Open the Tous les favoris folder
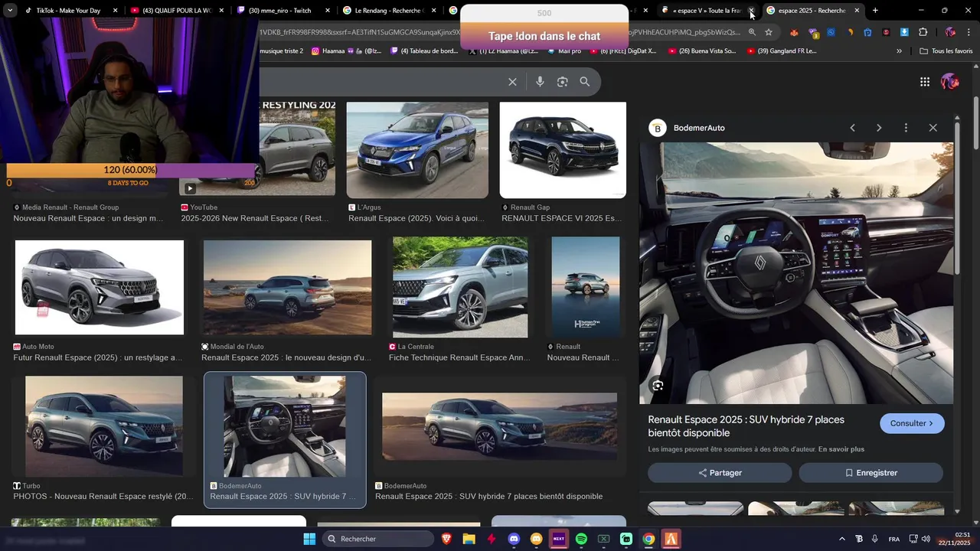 coord(946,51)
